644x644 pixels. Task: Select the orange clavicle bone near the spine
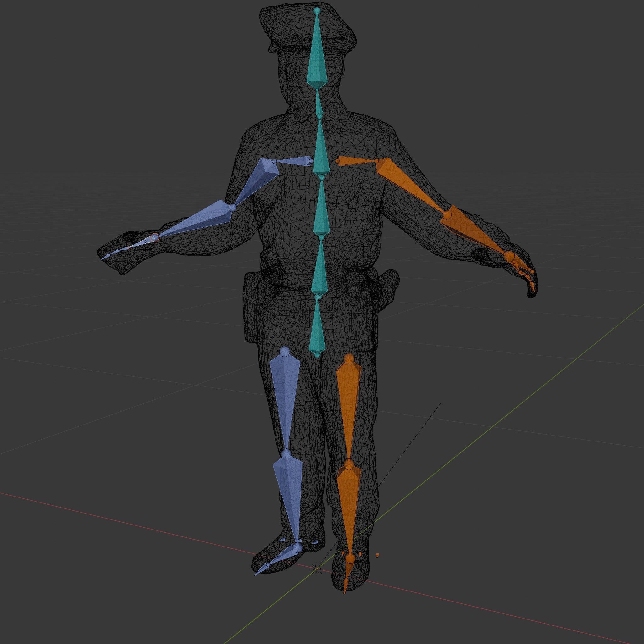click(x=357, y=161)
